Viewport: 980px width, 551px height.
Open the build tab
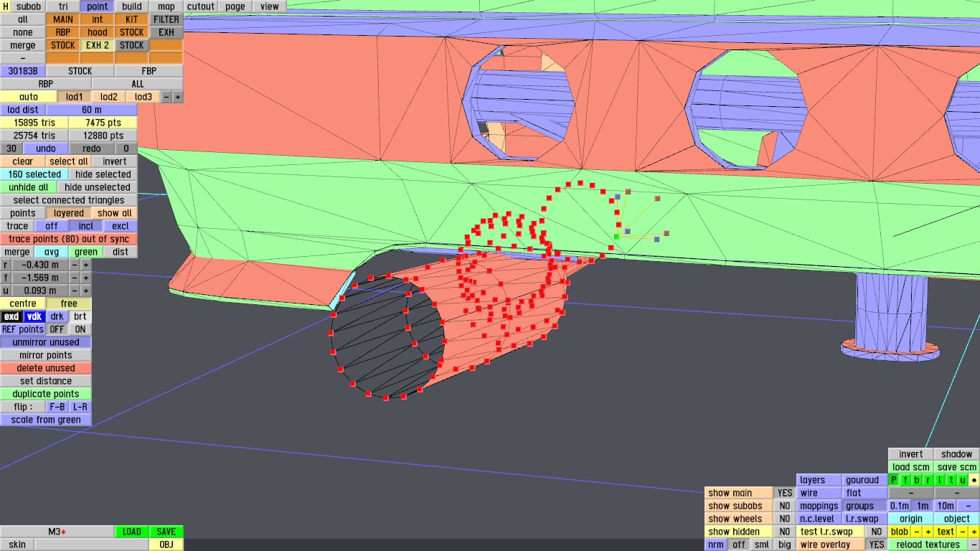[132, 6]
